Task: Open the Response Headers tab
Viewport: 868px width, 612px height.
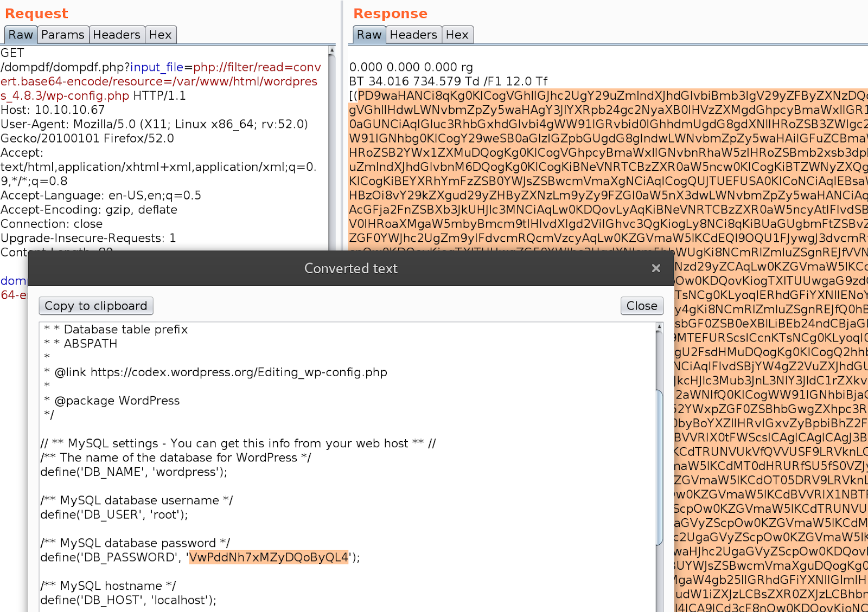Action: (x=413, y=35)
